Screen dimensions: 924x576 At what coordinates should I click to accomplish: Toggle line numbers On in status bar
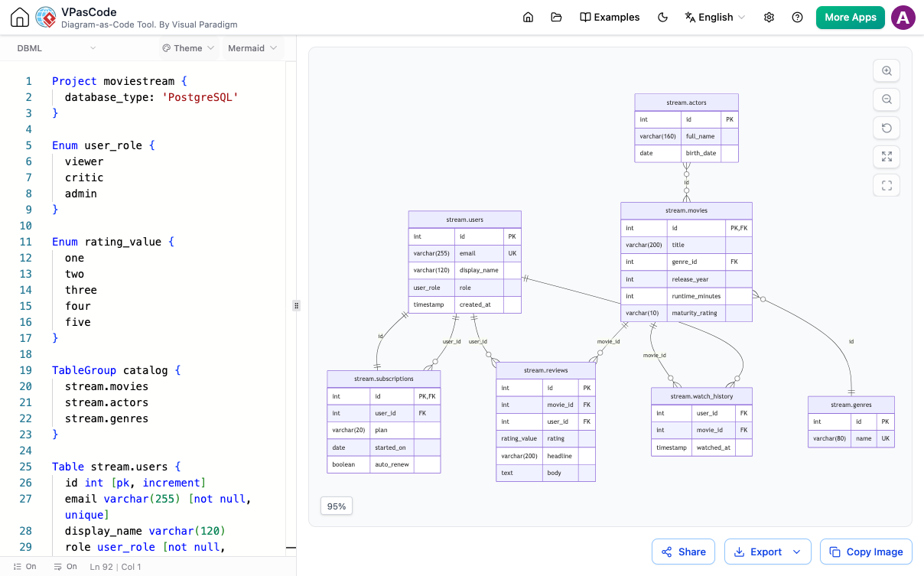pos(25,567)
